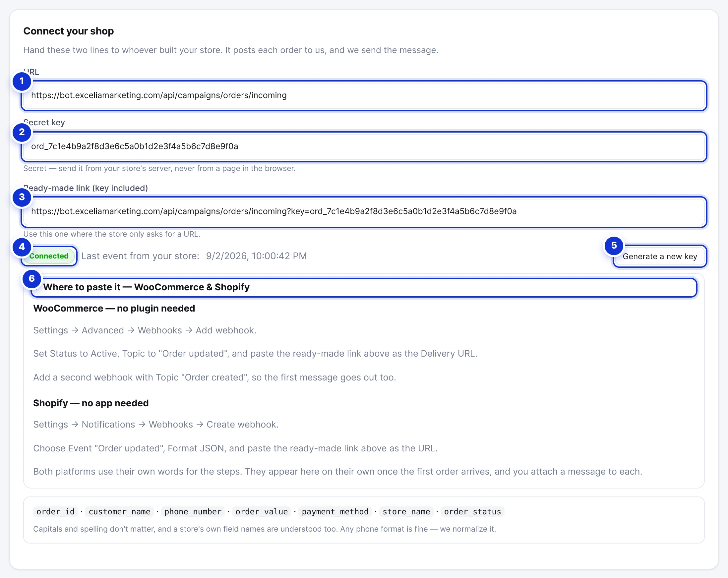Screen dimensions: 728x578
Task: Select the URL input field
Action: (x=364, y=95)
